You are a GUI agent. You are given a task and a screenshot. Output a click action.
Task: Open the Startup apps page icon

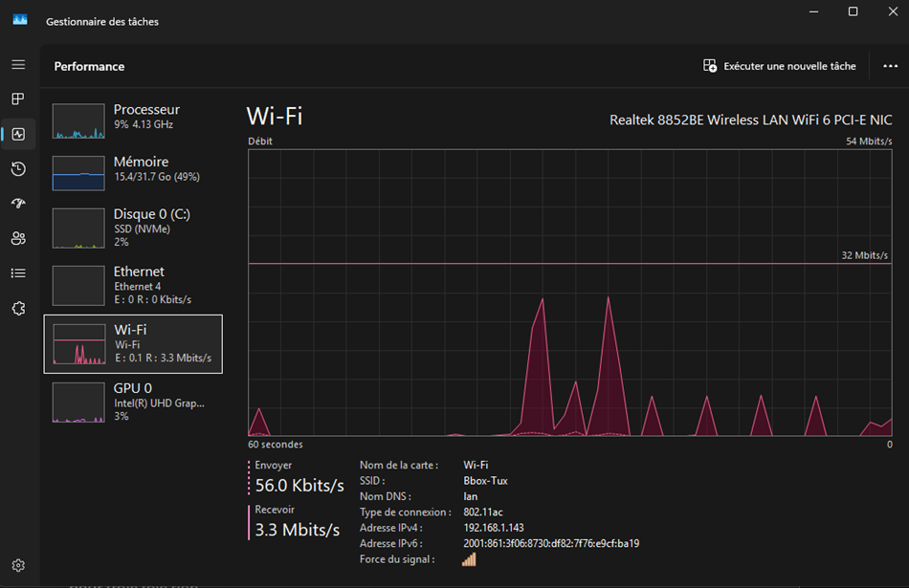point(18,204)
